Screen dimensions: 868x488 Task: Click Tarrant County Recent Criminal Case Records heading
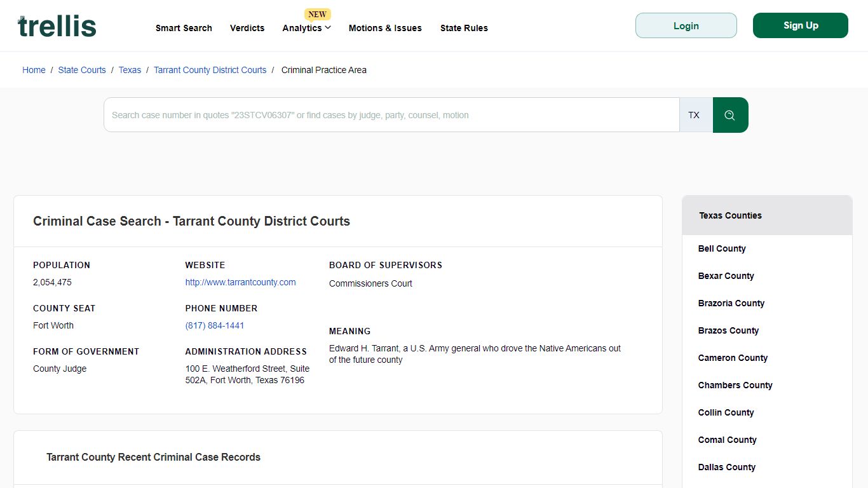tap(153, 457)
